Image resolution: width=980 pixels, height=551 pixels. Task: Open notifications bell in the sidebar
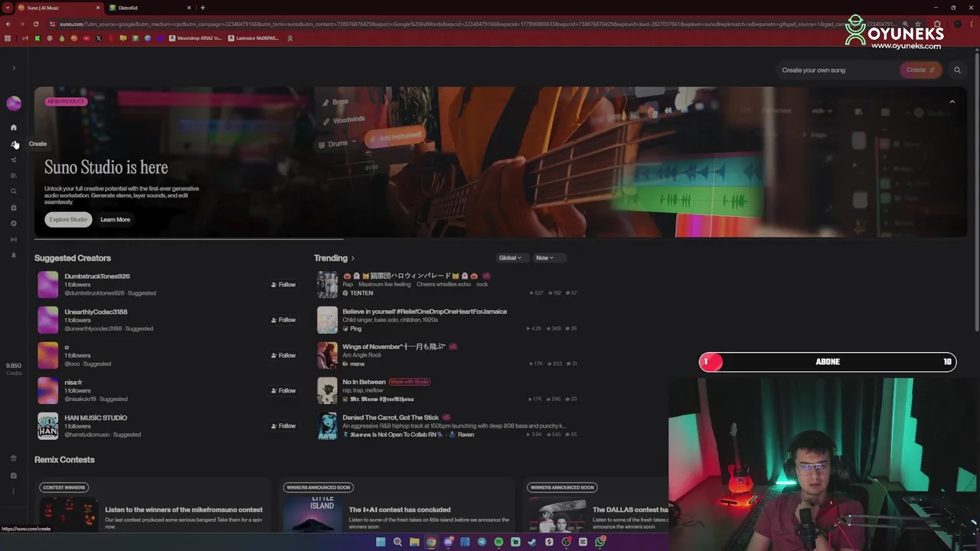(13, 256)
